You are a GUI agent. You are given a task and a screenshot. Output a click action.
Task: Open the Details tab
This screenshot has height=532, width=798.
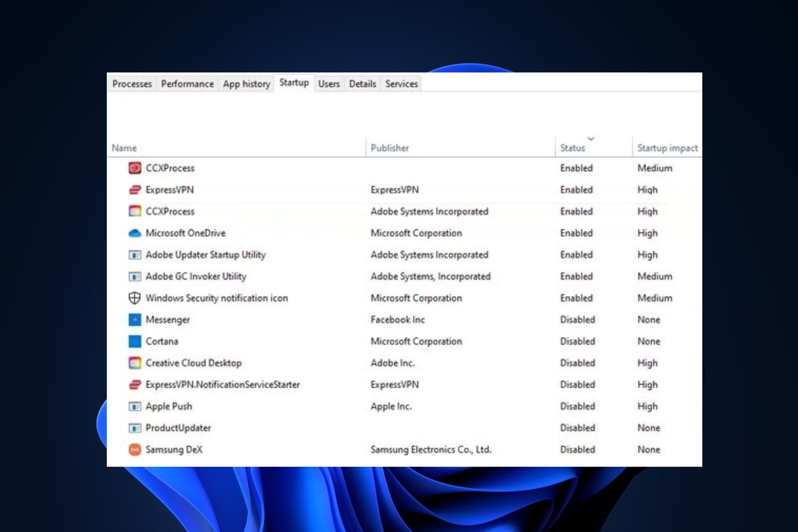click(x=362, y=84)
